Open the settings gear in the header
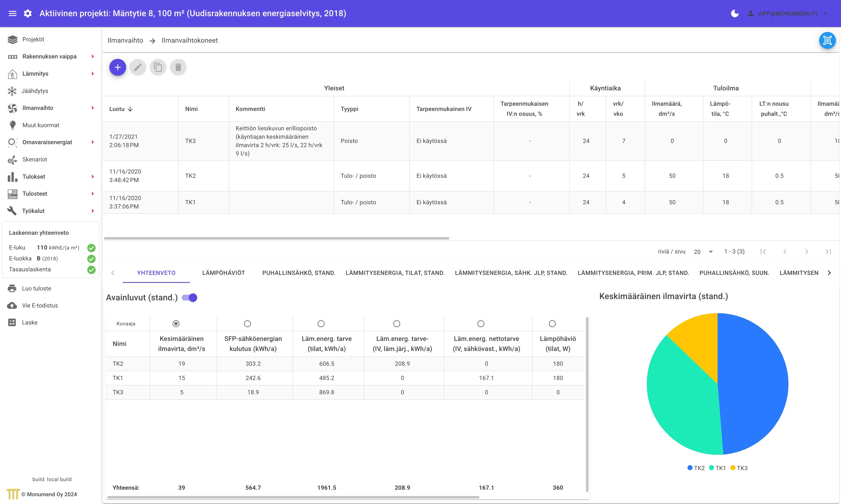The width and height of the screenshot is (841, 504). click(28, 14)
